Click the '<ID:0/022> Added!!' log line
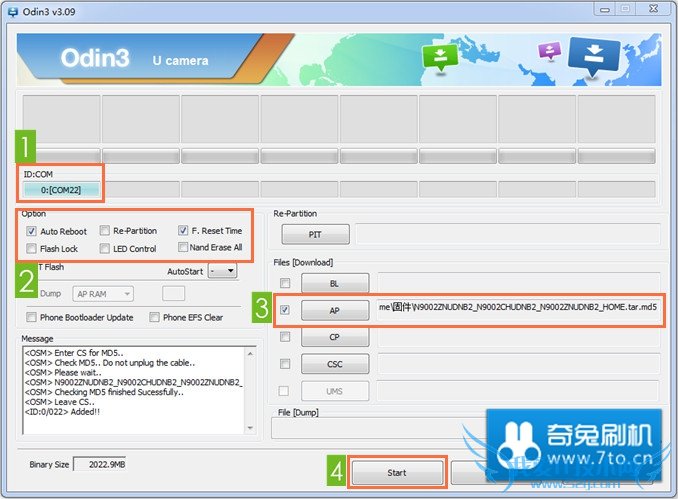Viewport: 678px width, 499px height. click(x=62, y=412)
